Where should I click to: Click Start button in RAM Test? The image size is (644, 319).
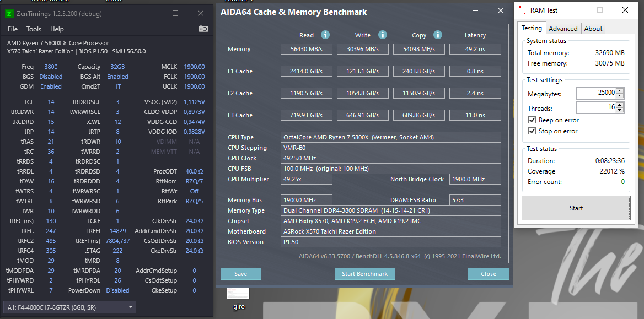[576, 208]
